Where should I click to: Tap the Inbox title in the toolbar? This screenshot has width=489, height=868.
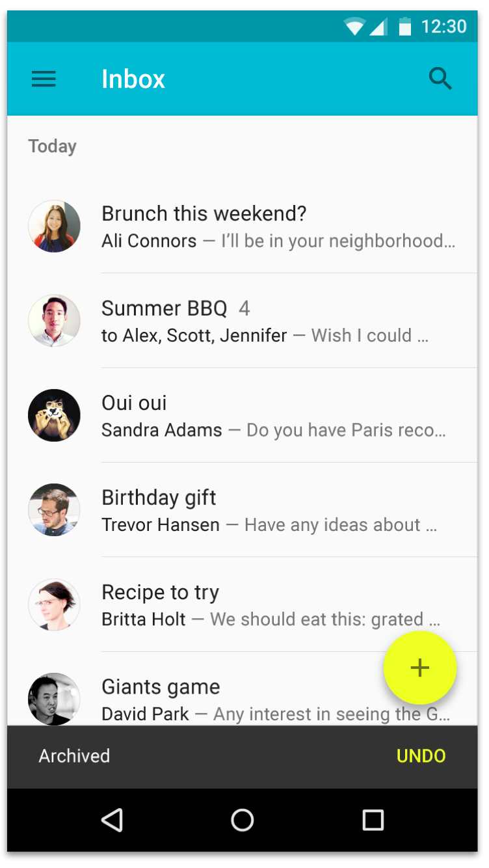click(x=133, y=79)
